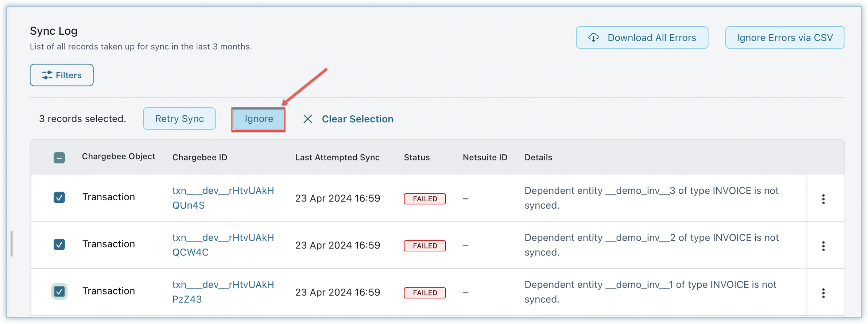Open kebab menu for transaction QUn4S row

click(823, 199)
